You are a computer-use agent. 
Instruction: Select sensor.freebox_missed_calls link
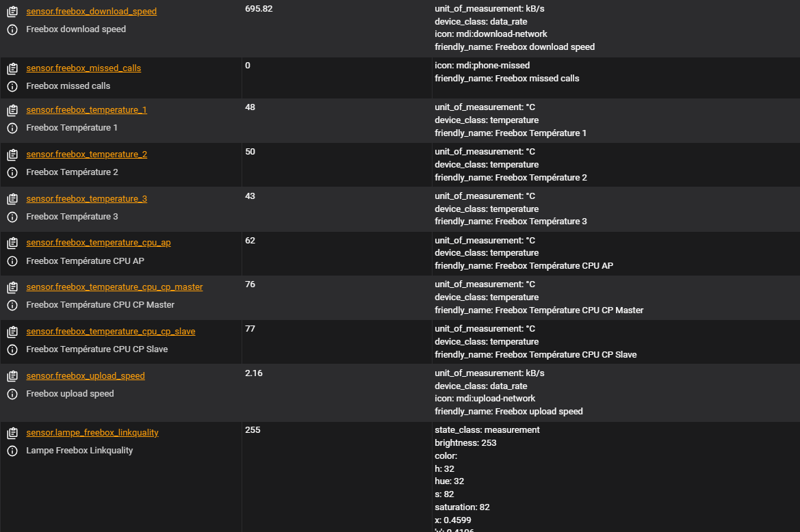coord(83,68)
